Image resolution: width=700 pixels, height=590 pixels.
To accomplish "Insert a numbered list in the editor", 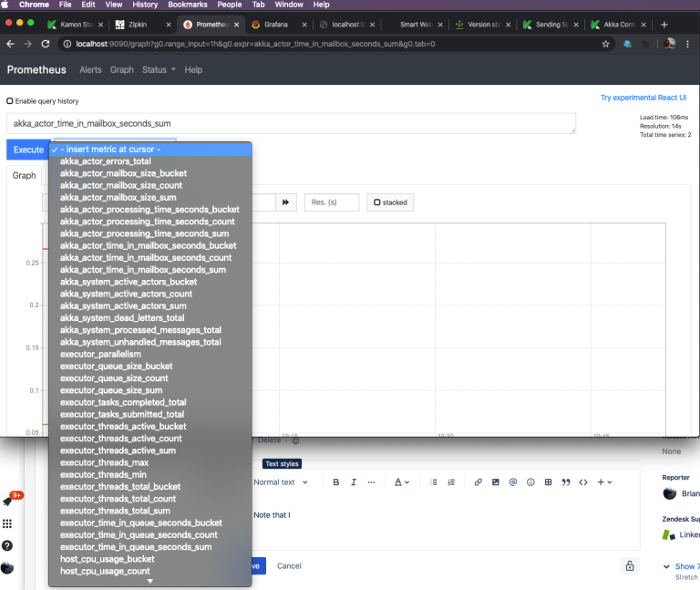I will pyautogui.click(x=451, y=481).
